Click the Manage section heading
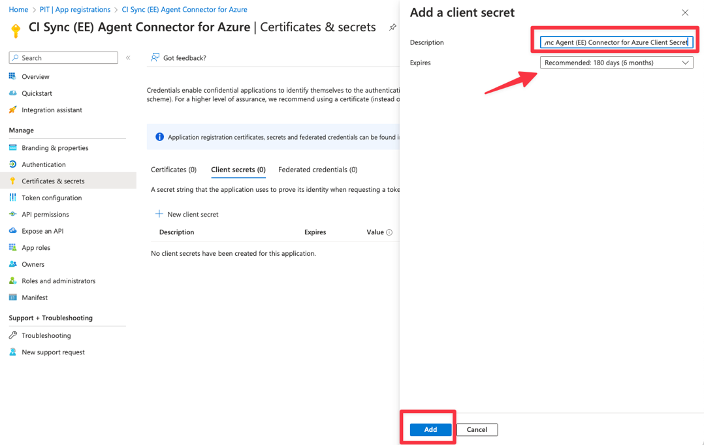704x446 pixels. pyautogui.click(x=21, y=130)
